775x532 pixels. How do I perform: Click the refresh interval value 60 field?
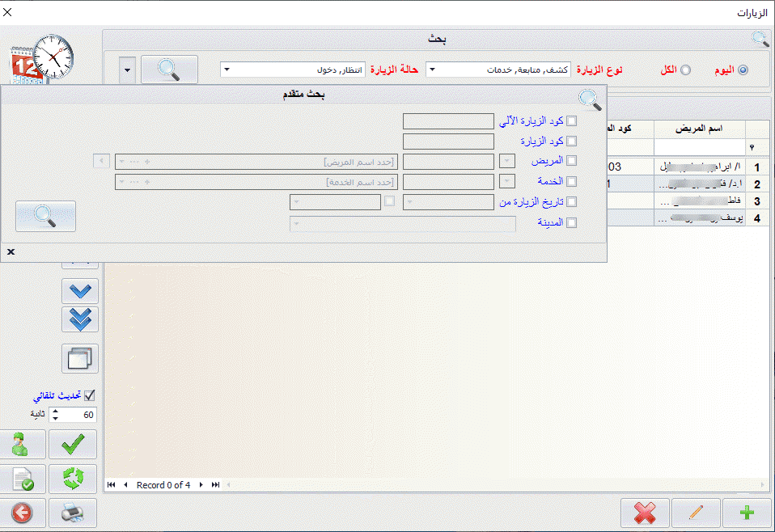point(78,415)
